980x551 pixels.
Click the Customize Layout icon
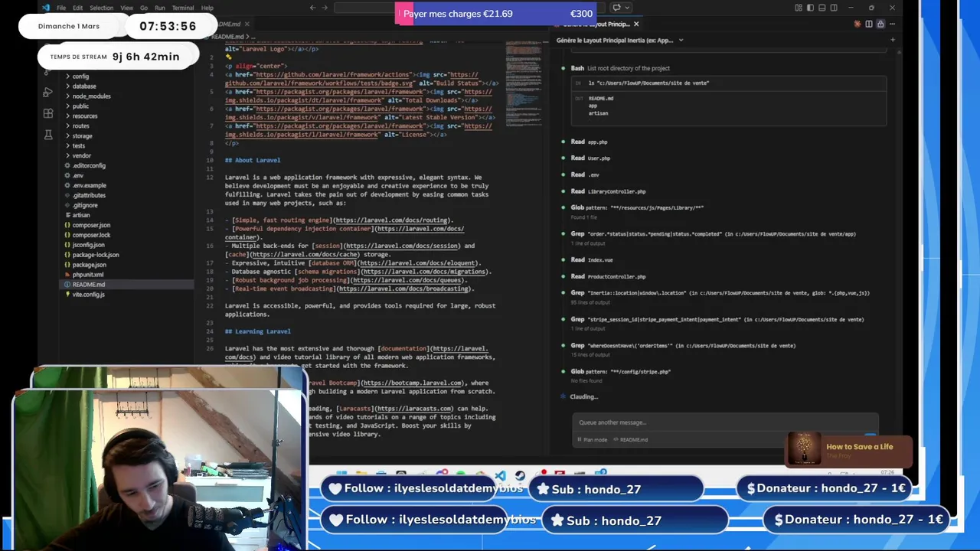799,8
